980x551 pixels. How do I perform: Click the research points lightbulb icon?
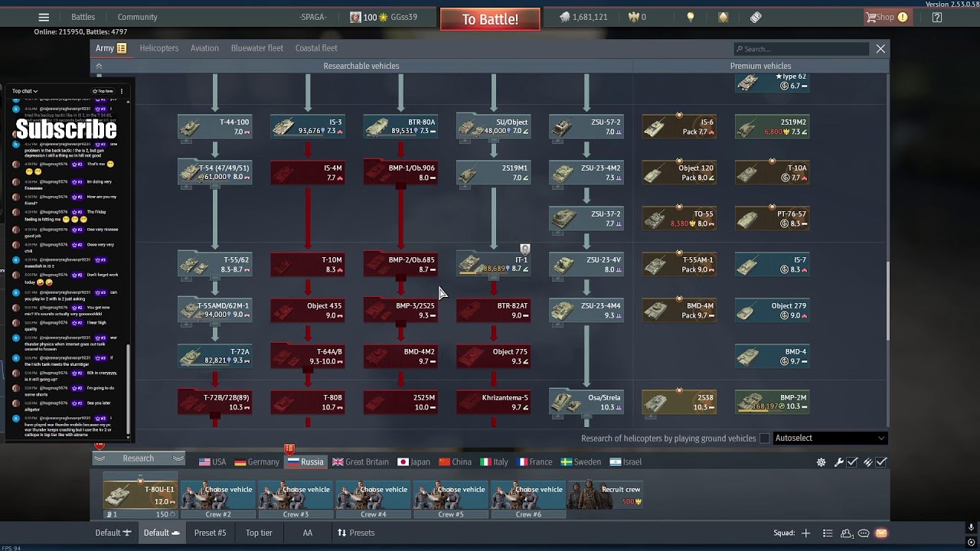point(691,17)
